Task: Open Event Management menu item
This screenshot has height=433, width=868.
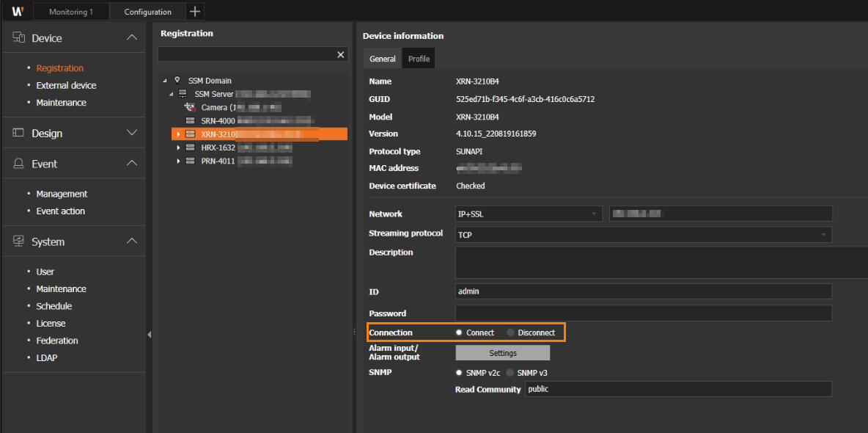Action: pyautogui.click(x=62, y=194)
